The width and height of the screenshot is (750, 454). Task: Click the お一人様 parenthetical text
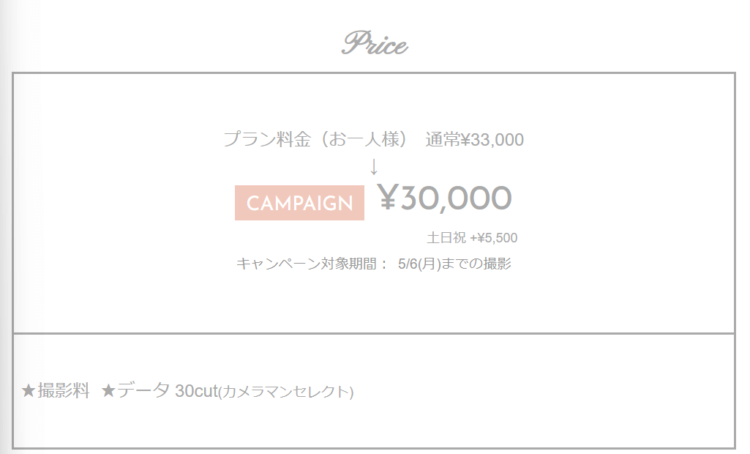pos(364,139)
